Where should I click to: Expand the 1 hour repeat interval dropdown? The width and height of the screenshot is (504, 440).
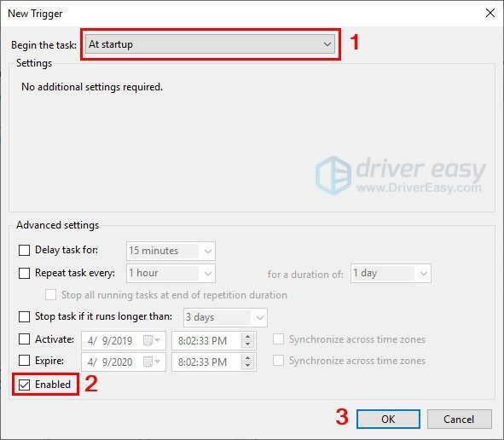(171, 273)
